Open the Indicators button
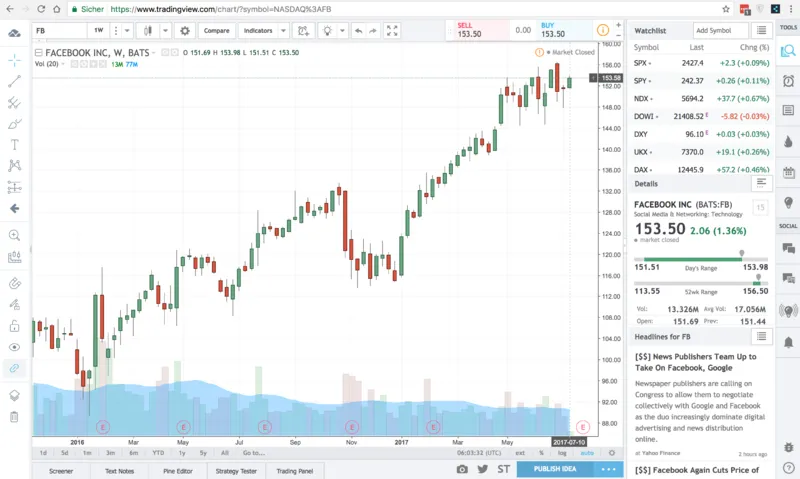Viewport: 800px width, 479px height. [258, 31]
